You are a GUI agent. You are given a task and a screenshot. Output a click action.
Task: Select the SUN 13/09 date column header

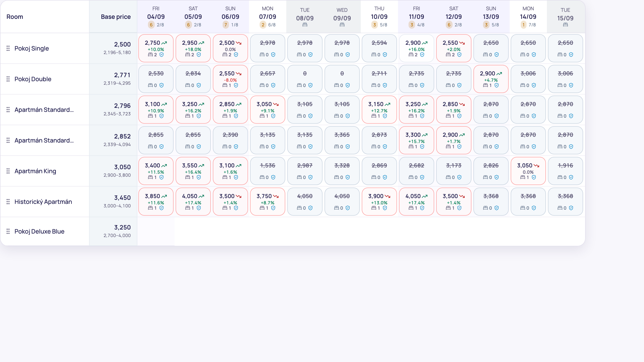(x=491, y=17)
